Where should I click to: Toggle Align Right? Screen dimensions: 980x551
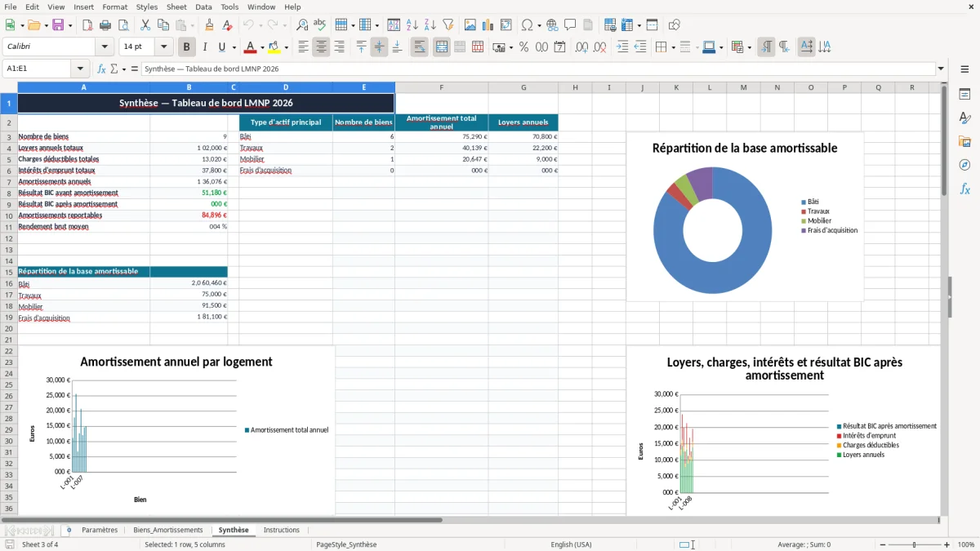[x=339, y=47]
